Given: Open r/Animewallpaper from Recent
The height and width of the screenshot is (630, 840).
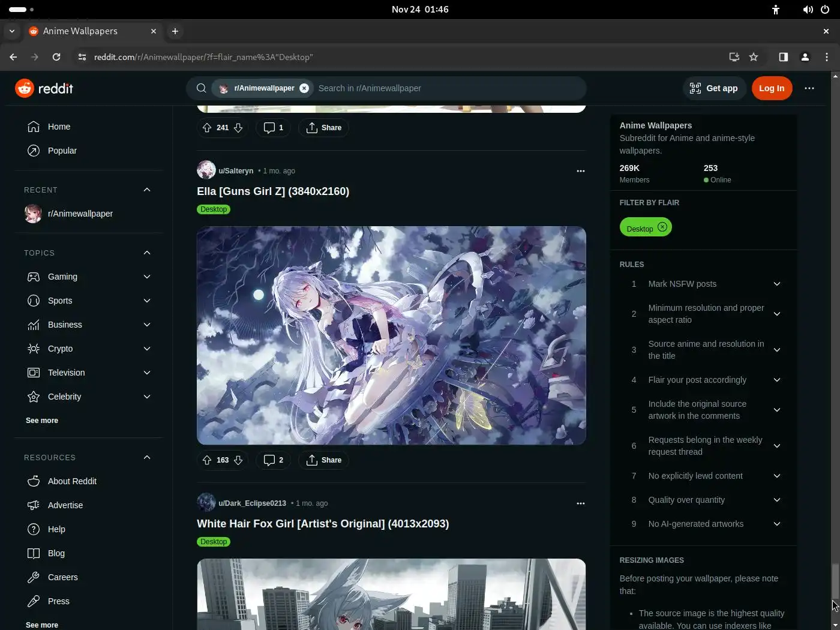Looking at the screenshot, I should pos(89,214).
